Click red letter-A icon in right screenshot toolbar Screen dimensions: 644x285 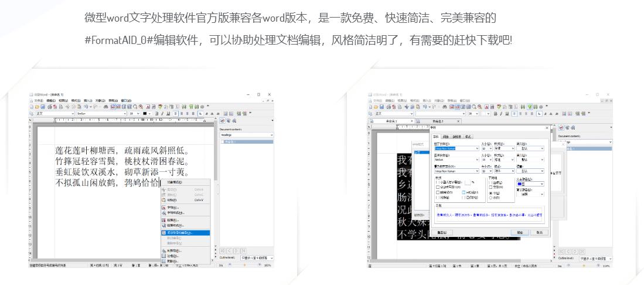487,107
